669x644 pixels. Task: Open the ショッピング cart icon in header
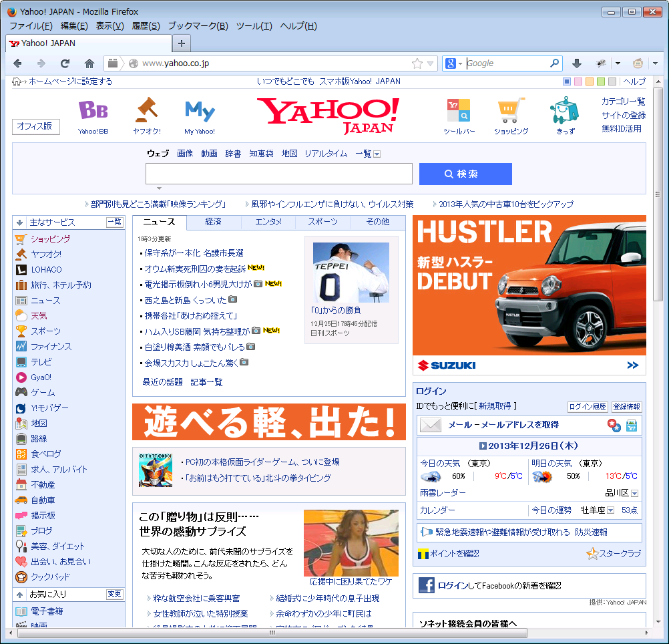(x=511, y=110)
